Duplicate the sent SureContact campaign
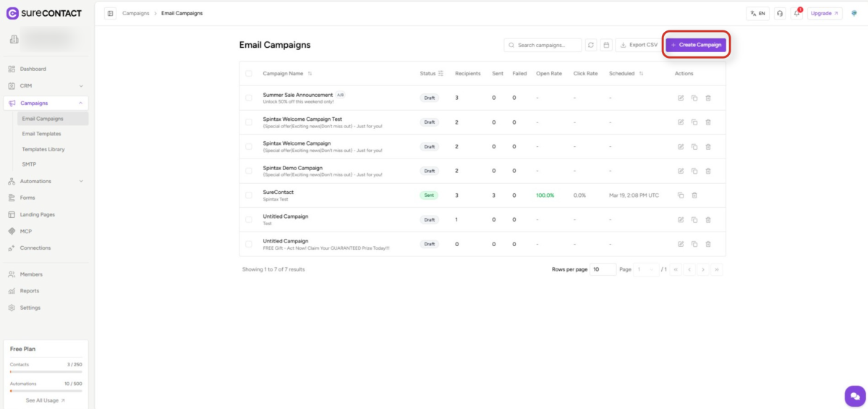Screen dimensions: 868x409 [681, 195]
